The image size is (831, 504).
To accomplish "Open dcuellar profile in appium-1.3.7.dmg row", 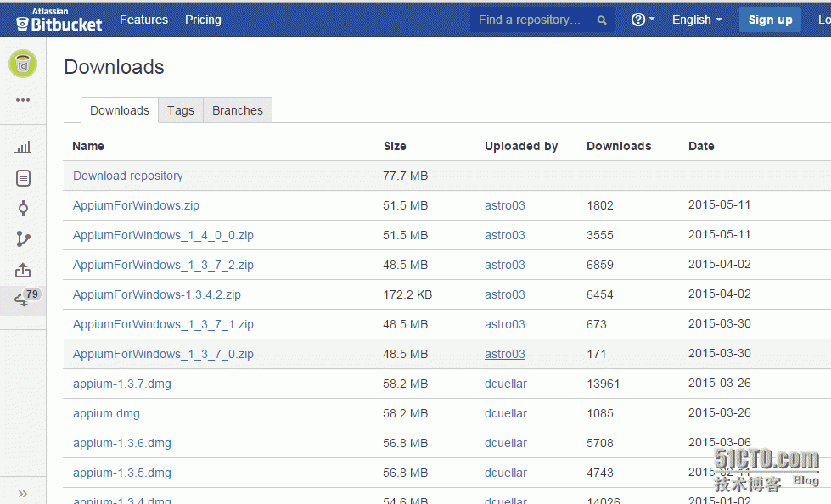I will [506, 384].
